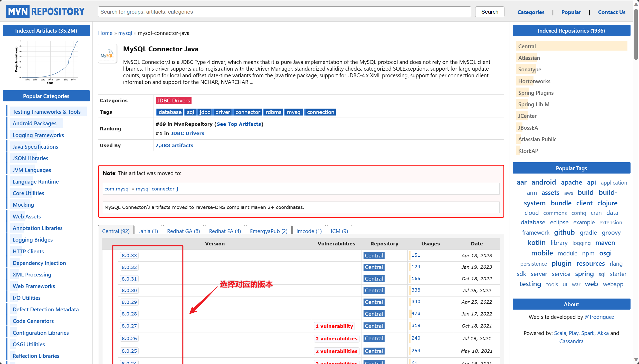Open version 8.0.28
The width and height of the screenshot is (639, 364).
129,314
